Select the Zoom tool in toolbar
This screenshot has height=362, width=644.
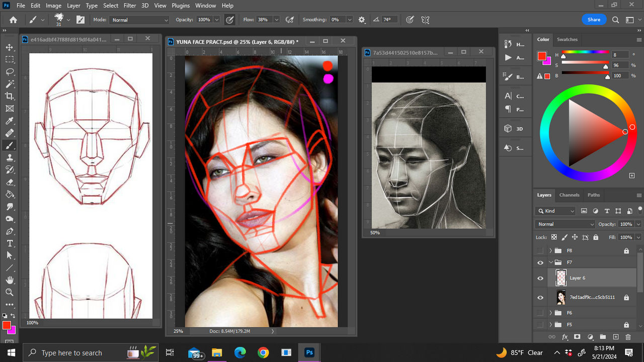(10, 292)
